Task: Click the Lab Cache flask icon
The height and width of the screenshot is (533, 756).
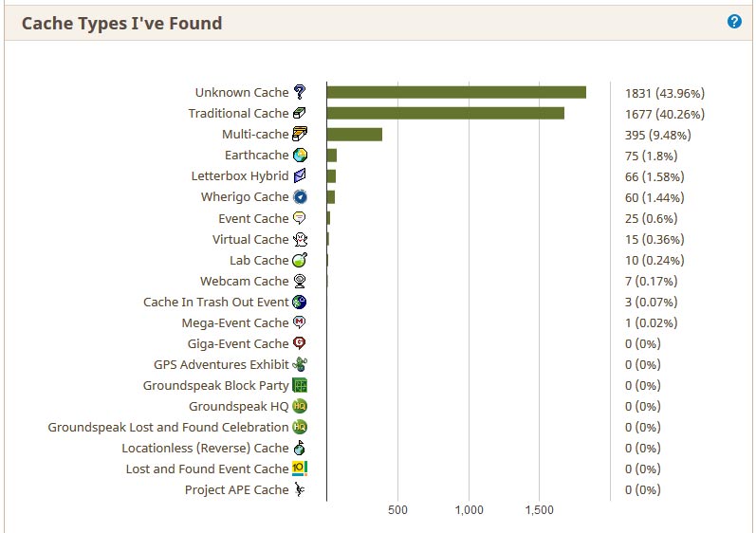Action: tap(300, 260)
